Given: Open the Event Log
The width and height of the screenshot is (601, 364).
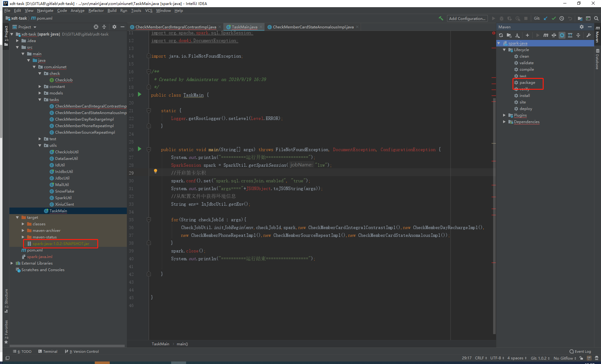Looking at the screenshot, I should [580, 352].
